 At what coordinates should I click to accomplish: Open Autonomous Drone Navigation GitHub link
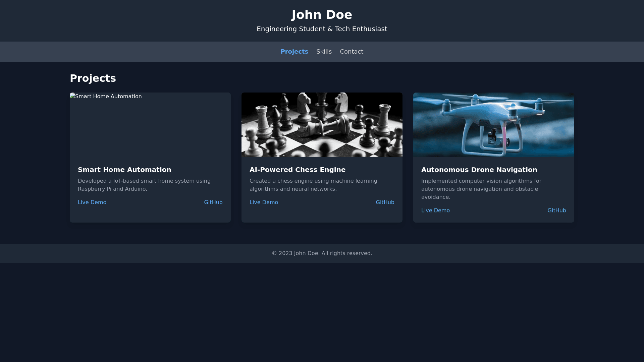pyautogui.click(x=556, y=210)
